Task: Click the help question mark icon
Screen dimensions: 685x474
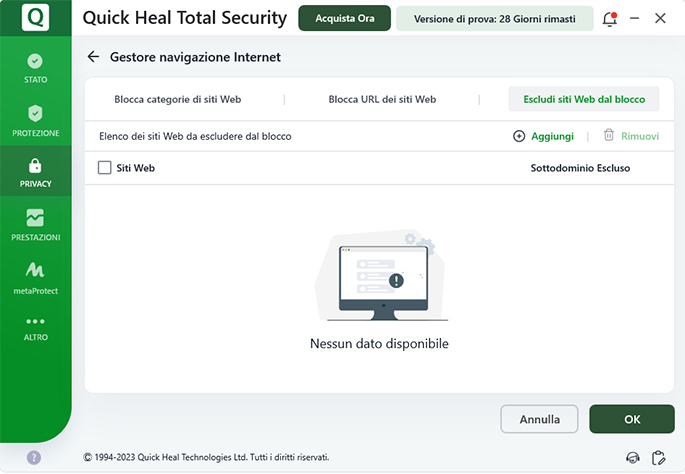Action: pos(34,457)
